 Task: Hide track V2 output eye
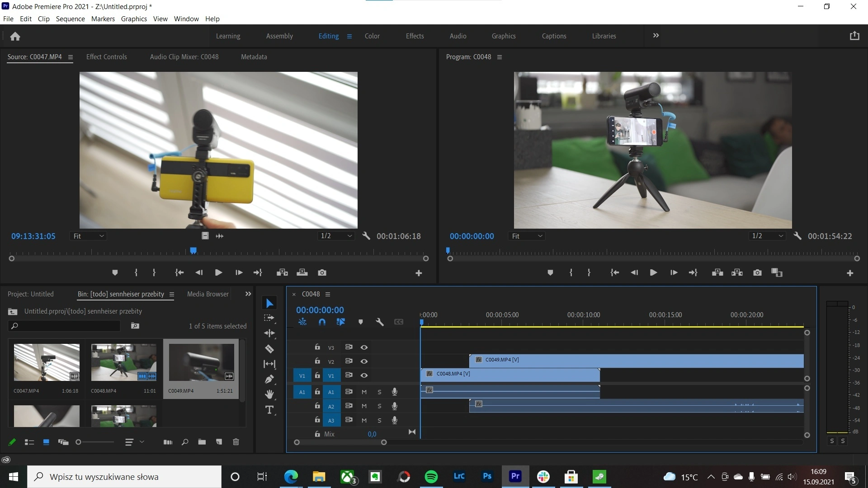pos(364,361)
